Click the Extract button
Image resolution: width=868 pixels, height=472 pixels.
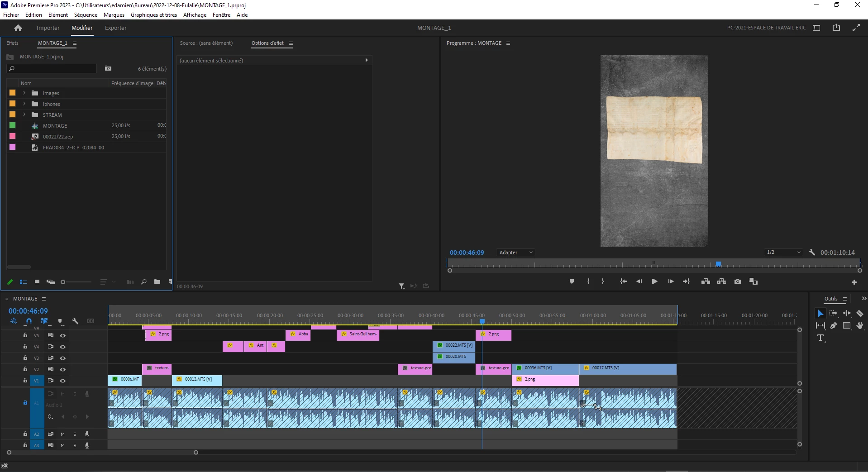[x=722, y=281]
